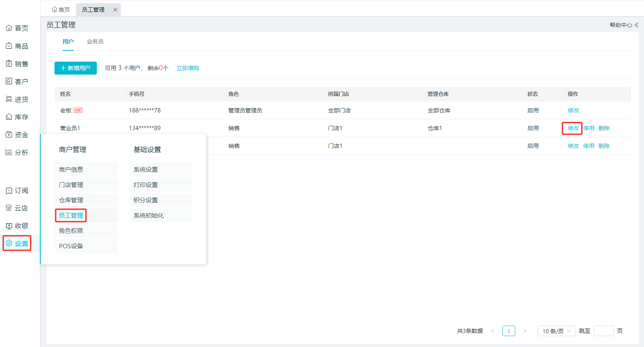The image size is (644, 347).
Task: Click the 跳至 page number input
Action: [604, 331]
